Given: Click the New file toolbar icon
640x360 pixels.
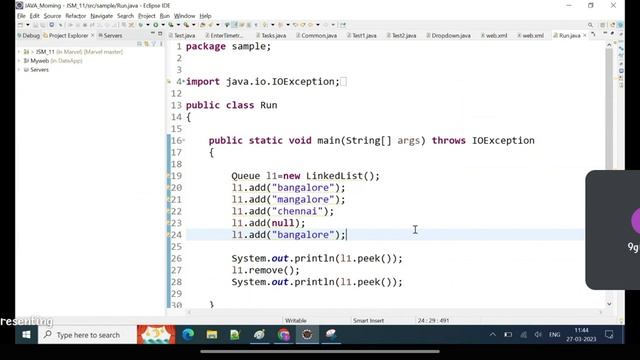Looking at the screenshot, I should click(21, 25).
